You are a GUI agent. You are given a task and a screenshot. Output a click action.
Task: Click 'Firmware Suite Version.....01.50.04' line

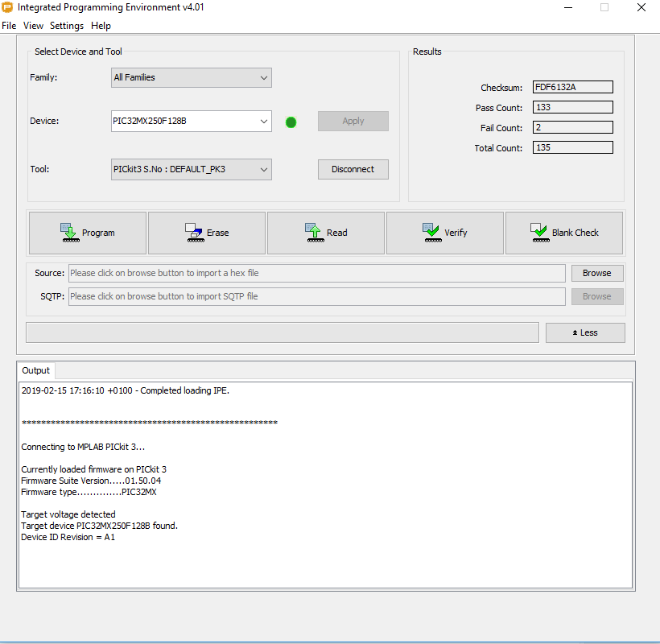click(x=91, y=481)
